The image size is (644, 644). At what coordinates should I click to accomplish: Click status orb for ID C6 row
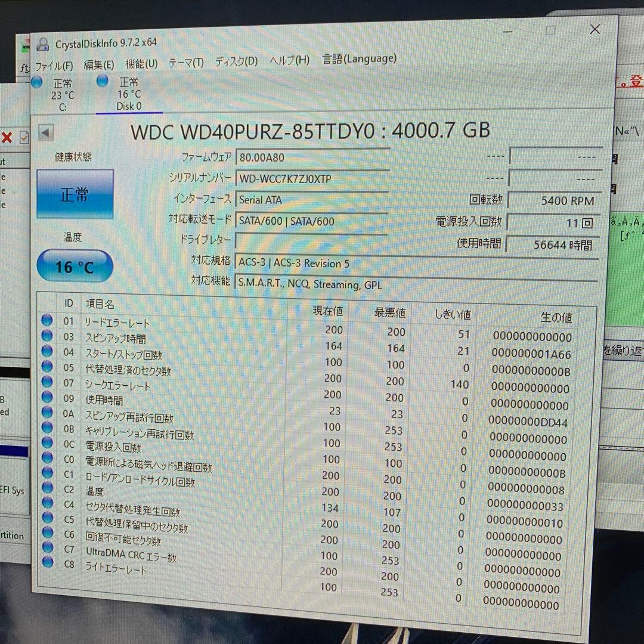click(48, 532)
